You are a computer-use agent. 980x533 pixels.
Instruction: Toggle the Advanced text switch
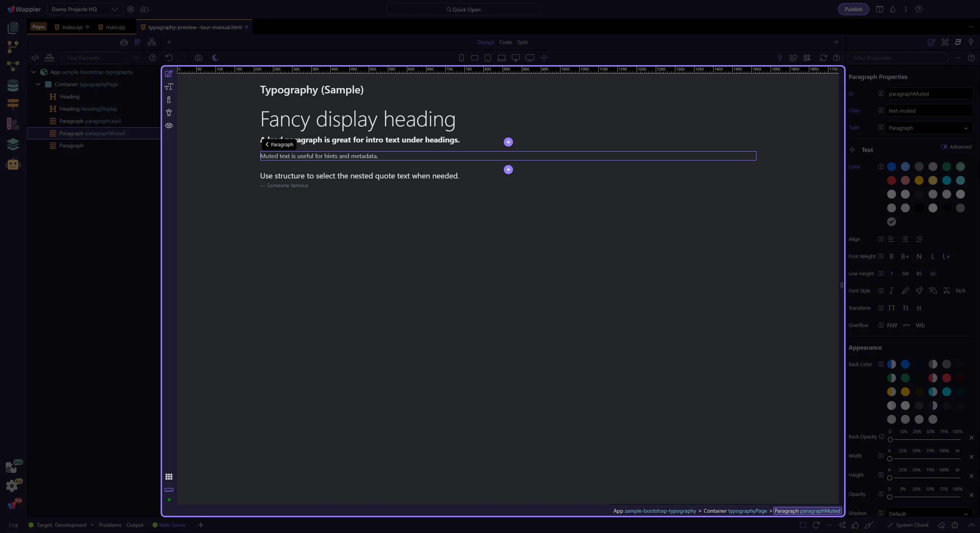[x=944, y=147]
